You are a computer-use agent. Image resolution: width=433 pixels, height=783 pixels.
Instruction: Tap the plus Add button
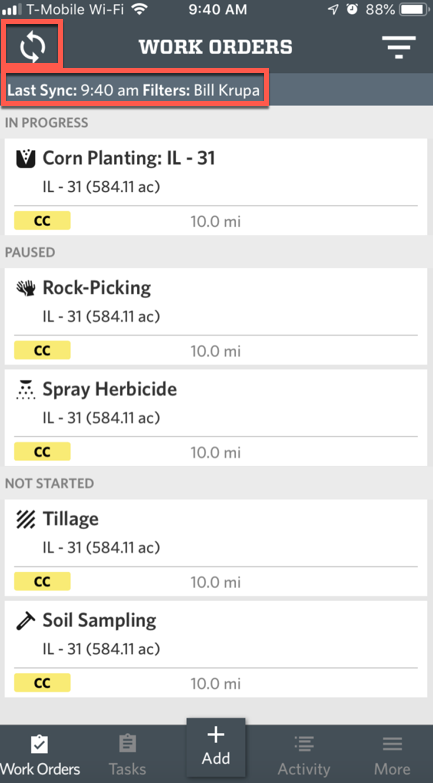tap(216, 747)
